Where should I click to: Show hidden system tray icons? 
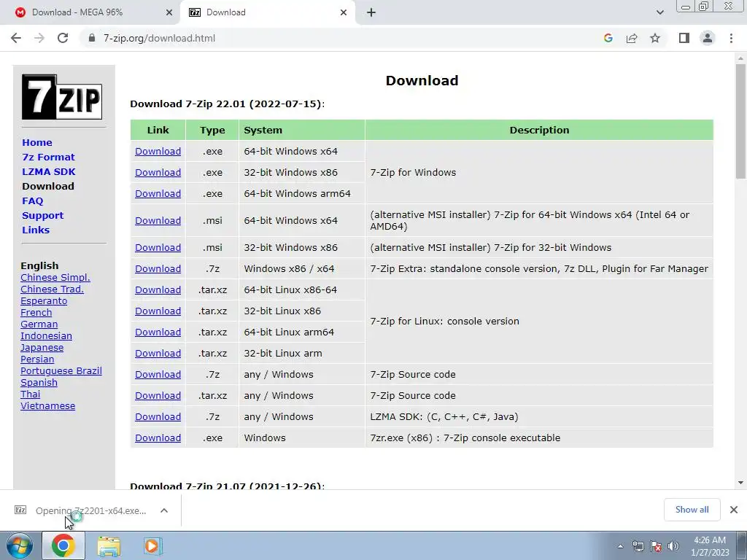[620, 546]
